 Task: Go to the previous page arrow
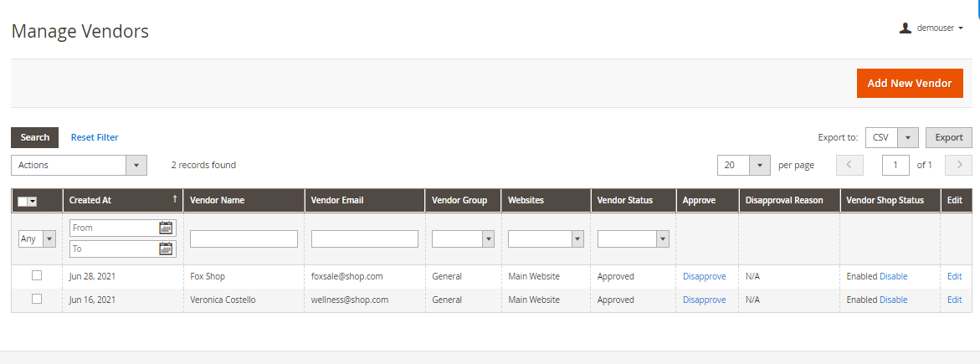pyautogui.click(x=849, y=165)
